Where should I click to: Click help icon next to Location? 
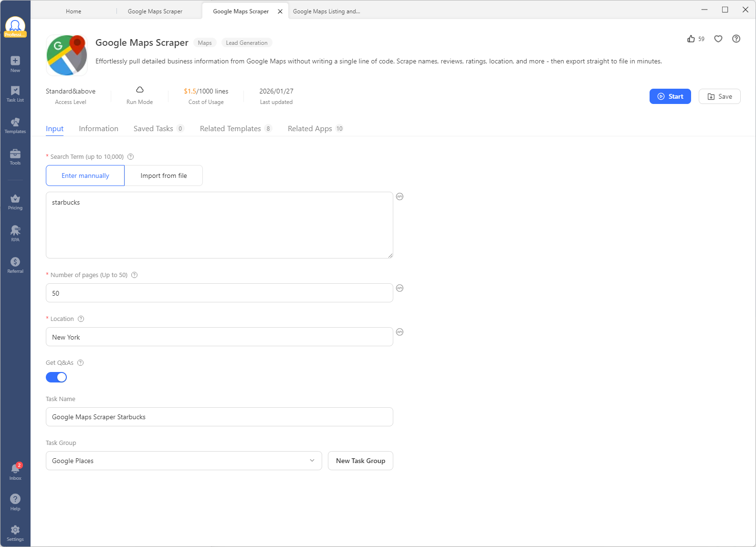81,319
